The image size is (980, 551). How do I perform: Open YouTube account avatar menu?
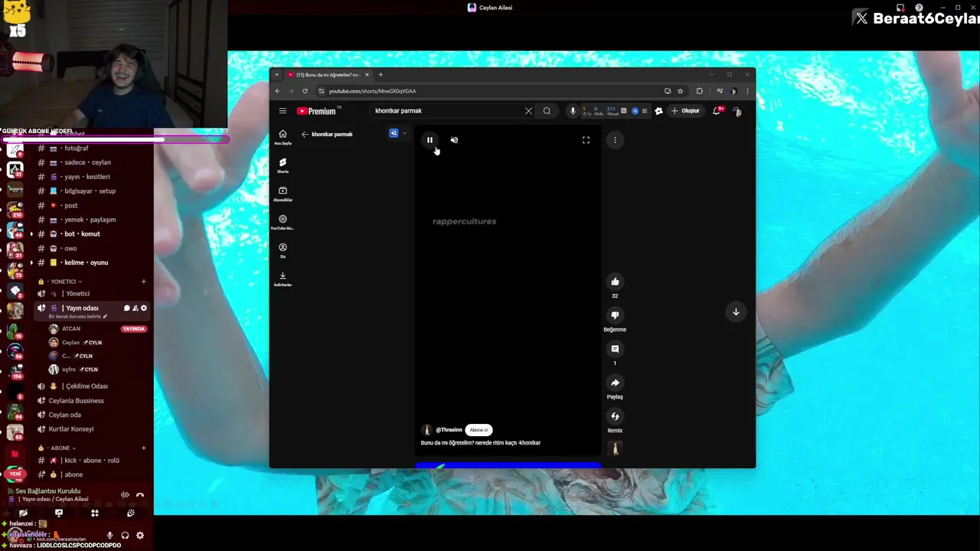(737, 111)
